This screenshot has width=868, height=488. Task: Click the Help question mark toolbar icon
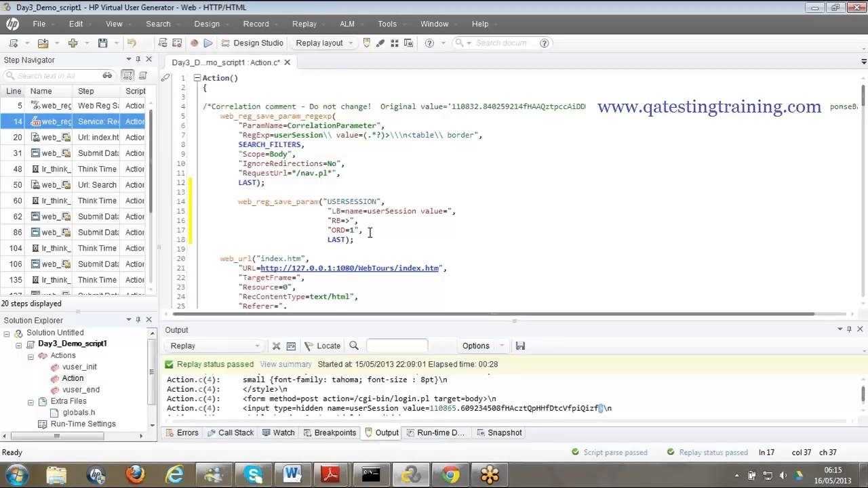[429, 43]
